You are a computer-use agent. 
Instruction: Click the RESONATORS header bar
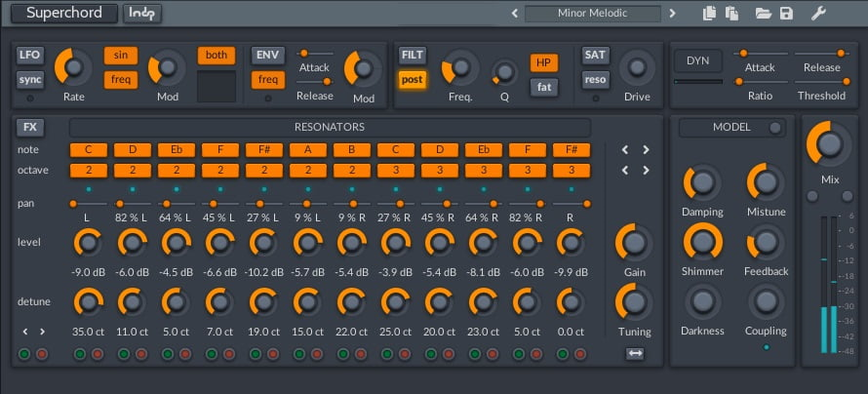pyautogui.click(x=330, y=128)
